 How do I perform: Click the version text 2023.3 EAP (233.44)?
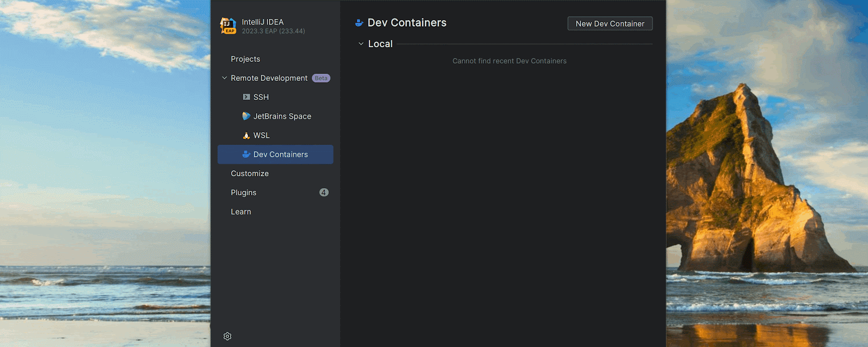pos(273,31)
